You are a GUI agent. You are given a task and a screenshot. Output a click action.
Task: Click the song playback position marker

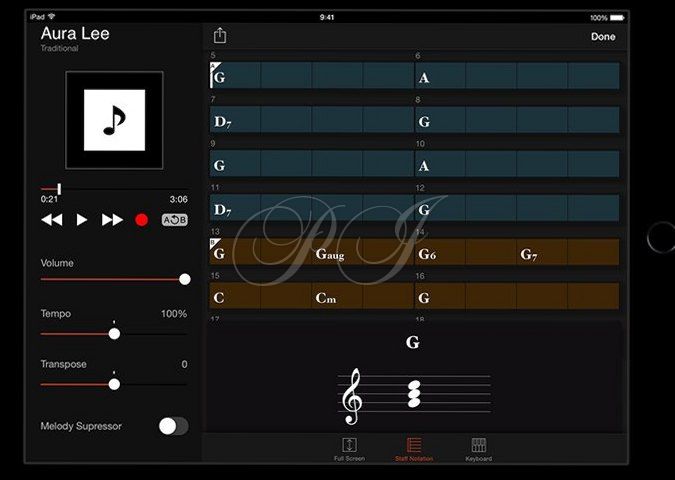coord(60,188)
